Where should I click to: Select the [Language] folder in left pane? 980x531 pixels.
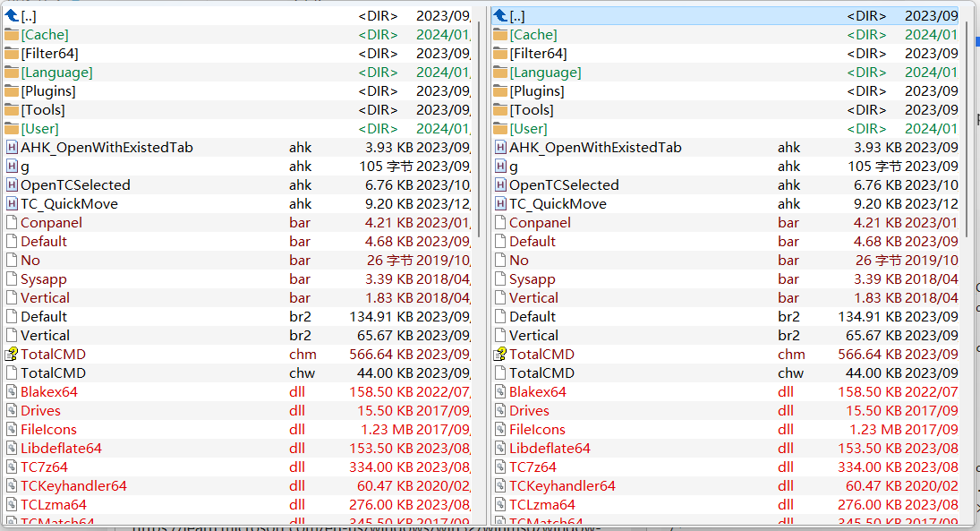coord(56,72)
